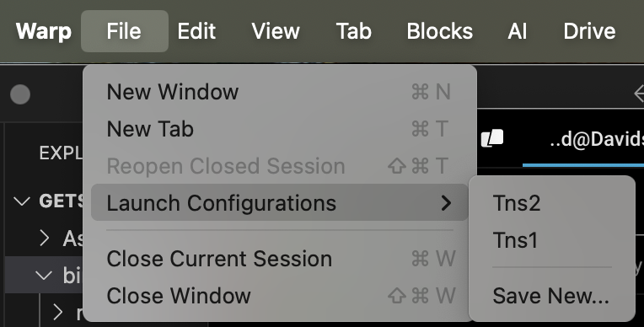
Task: Open the Drive menu
Action: [x=589, y=31]
